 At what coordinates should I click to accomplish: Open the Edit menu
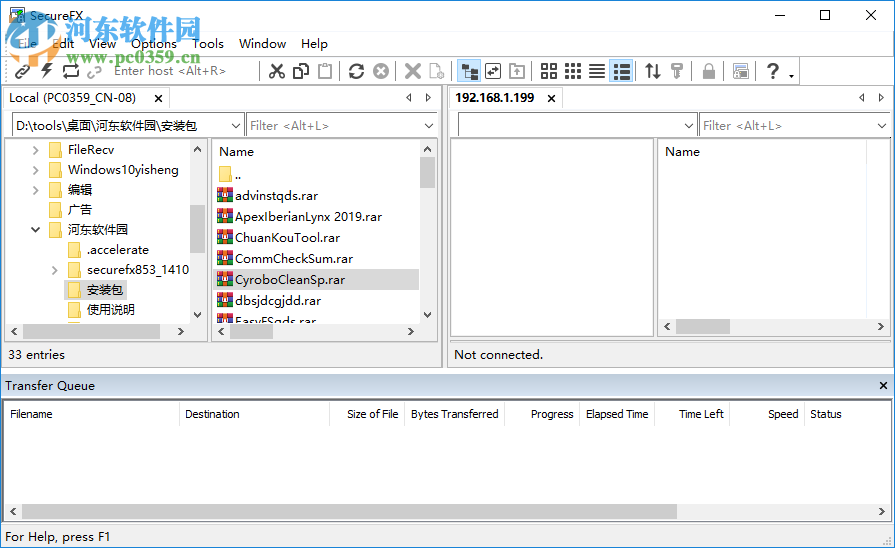pyautogui.click(x=63, y=43)
